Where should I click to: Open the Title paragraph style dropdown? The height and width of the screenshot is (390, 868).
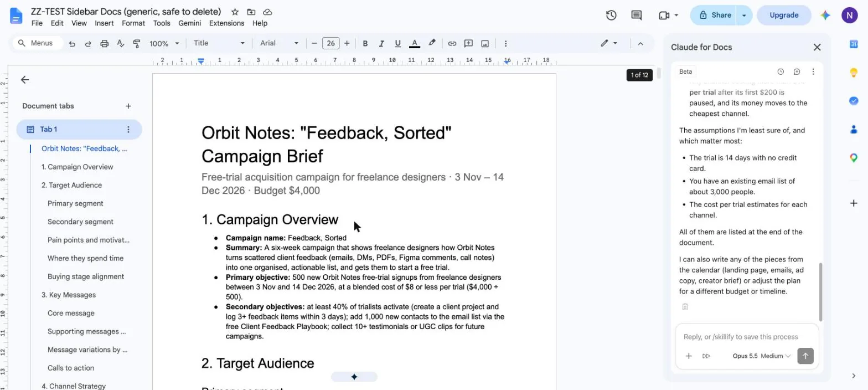click(219, 43)
